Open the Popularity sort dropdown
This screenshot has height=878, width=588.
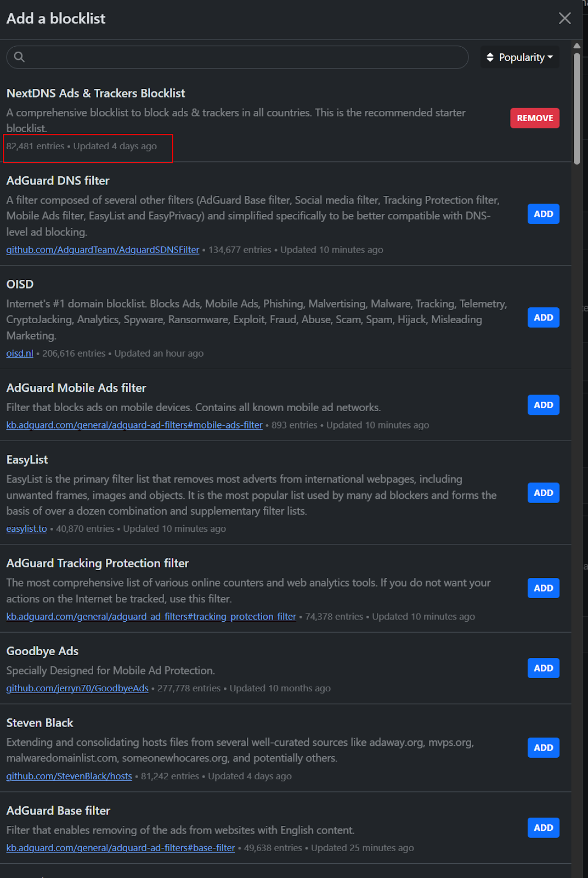[x=520, y=57]
